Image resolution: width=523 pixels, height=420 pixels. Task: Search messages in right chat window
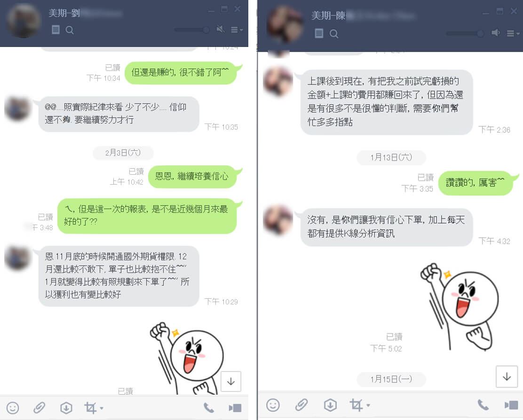tap(333, 34)
